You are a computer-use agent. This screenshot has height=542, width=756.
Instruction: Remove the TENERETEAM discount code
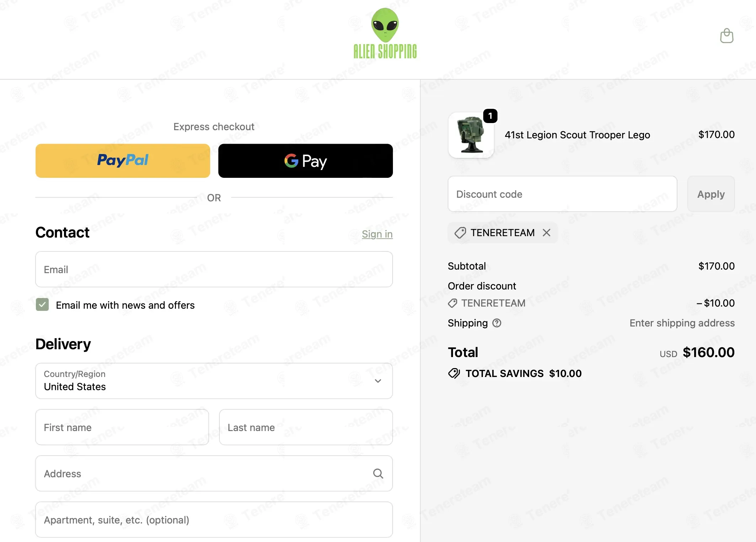tap(547, 233)
